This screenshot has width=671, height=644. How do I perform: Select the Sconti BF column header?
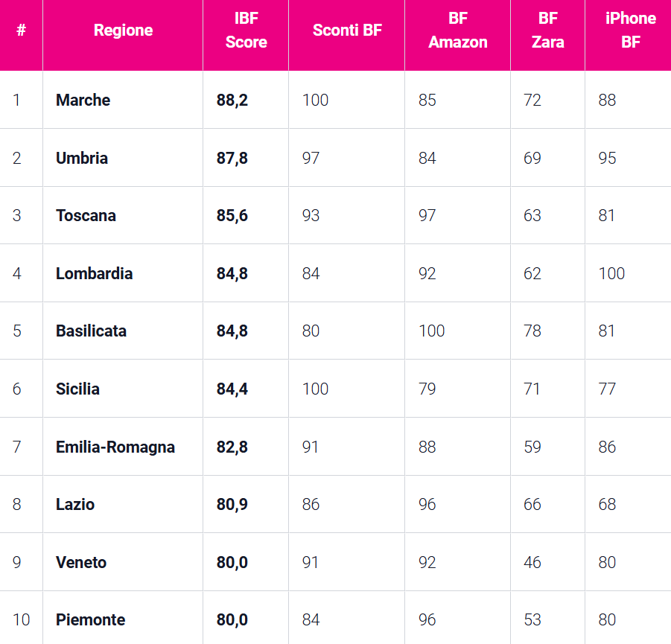[x=347, y=31]
